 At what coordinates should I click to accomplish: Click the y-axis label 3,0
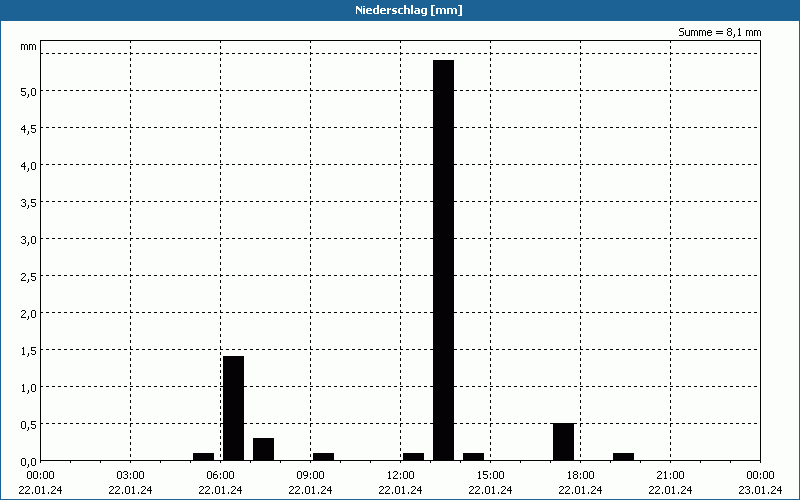point(29,239)
